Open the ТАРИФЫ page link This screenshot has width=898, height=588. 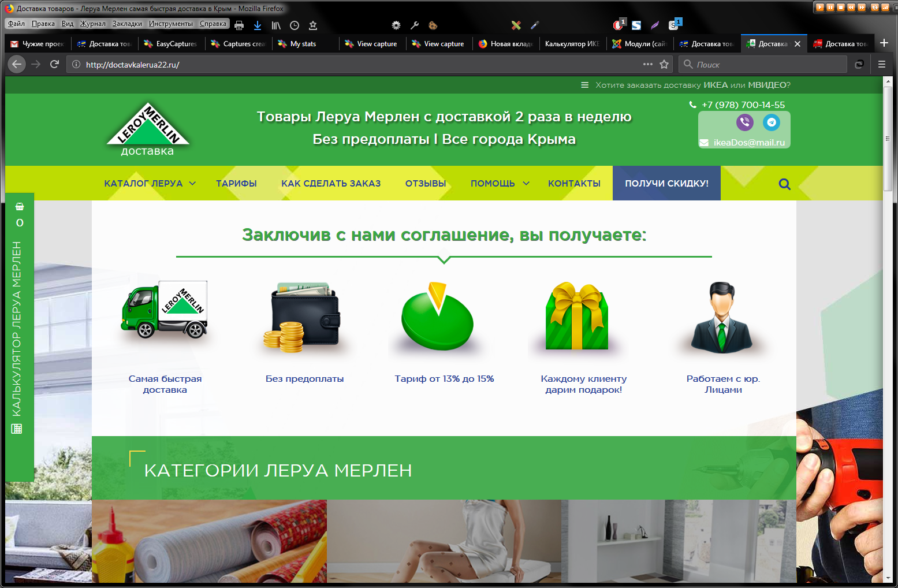[x=236, y=183]
